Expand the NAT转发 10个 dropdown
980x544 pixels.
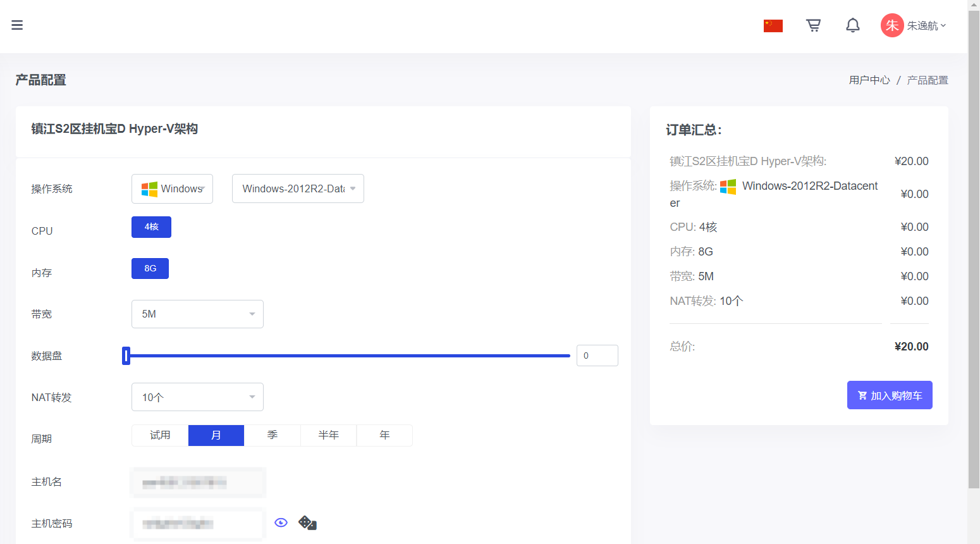point(197,397)
